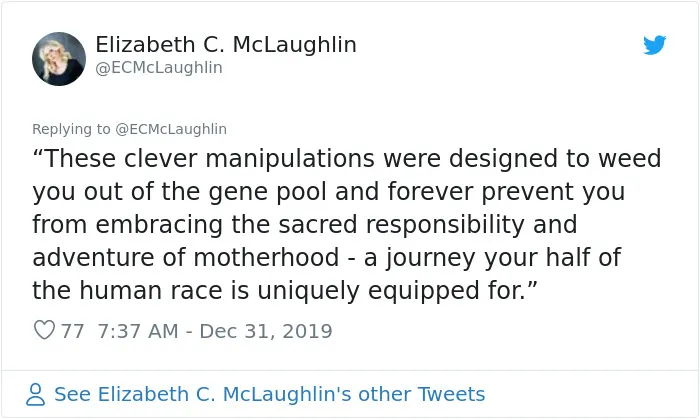
Task: Follow the @ECMcLaughlin mention after Replying to
Action: point(171,129)
